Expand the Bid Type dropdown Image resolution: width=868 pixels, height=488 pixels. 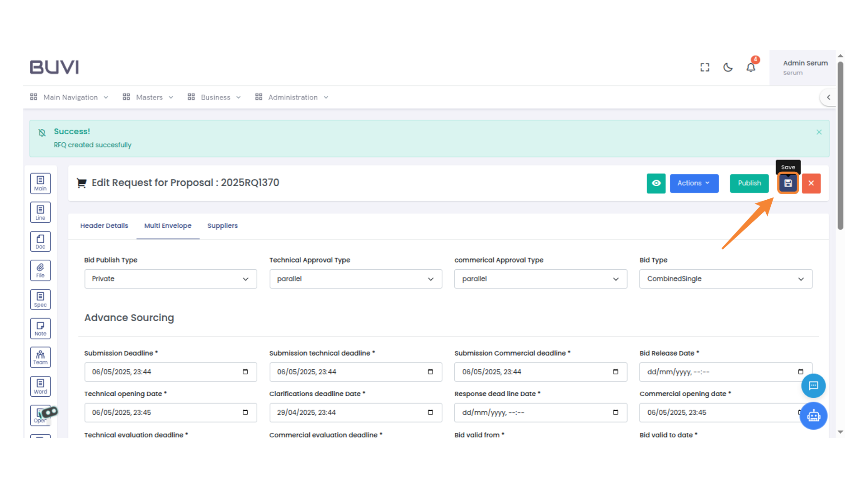[x=725, y=279]
